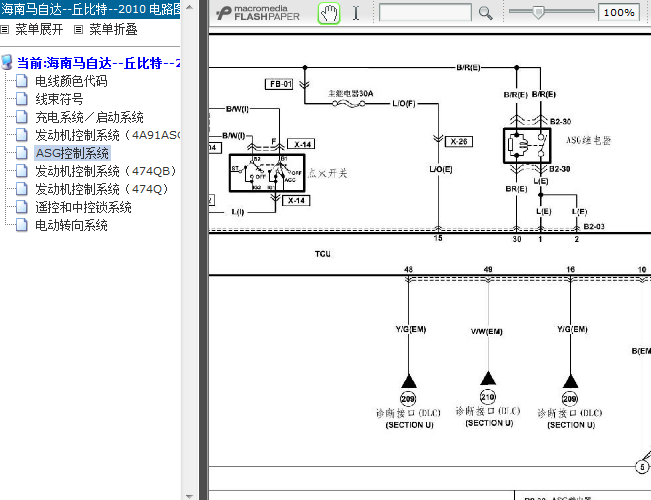Click page icon next to ASG控制系统
The width and height of the screenshot is (651, 500).
point(22,153)
